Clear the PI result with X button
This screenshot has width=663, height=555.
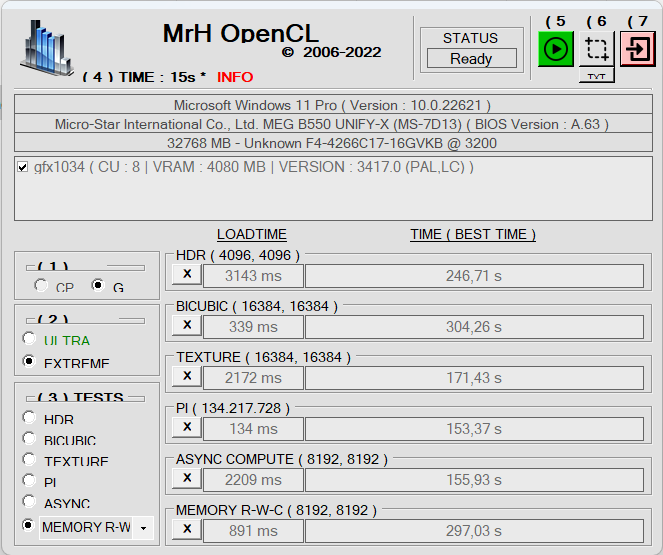187,427
